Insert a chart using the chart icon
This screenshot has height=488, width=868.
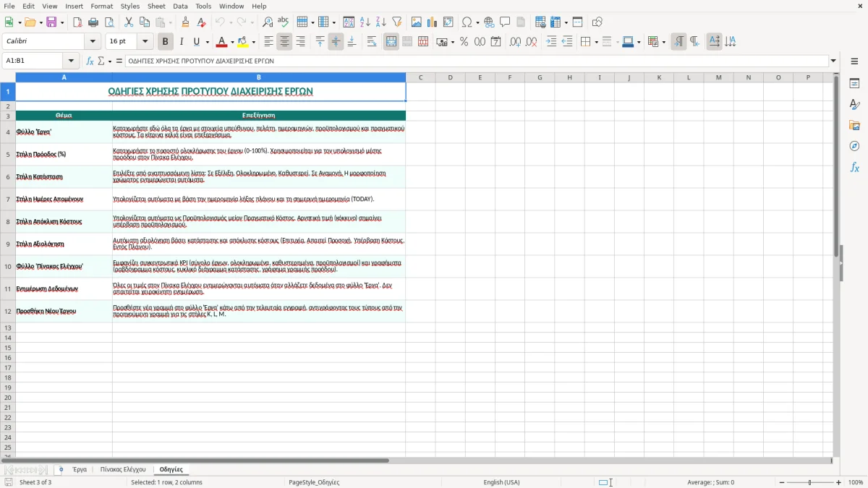[x=432, y=22]
